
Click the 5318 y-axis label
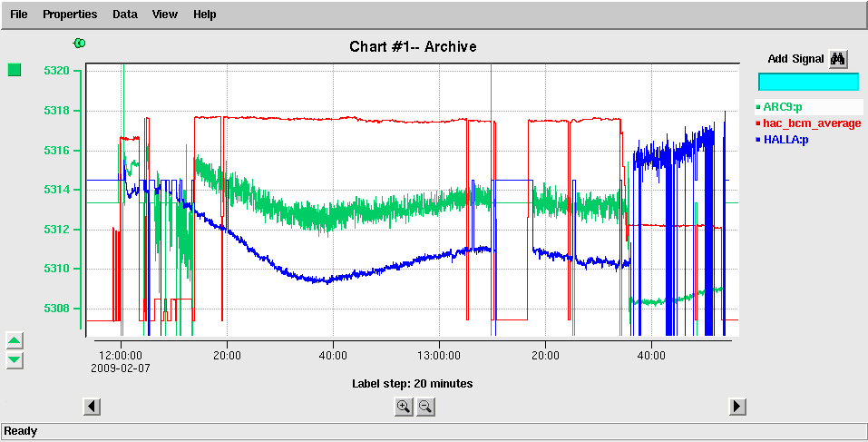tap(56, 111)
